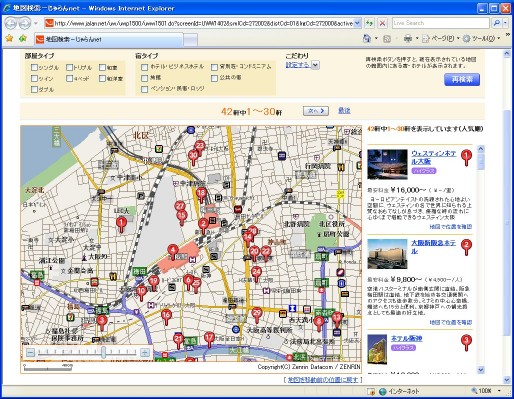Screen dimensions: 514x399
Task: Click the Home icon in command bar
Action: 367,39
